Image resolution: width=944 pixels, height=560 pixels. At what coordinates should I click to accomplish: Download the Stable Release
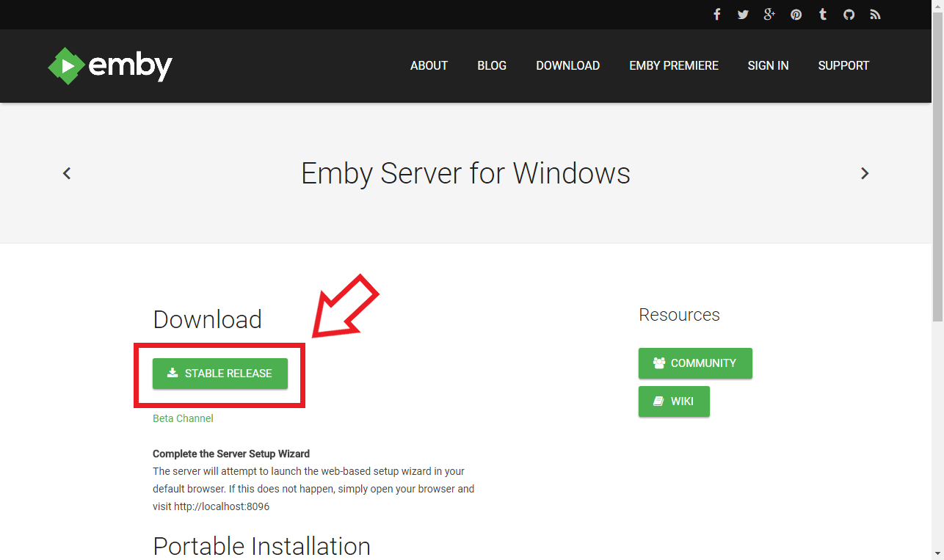pos(220,374)
